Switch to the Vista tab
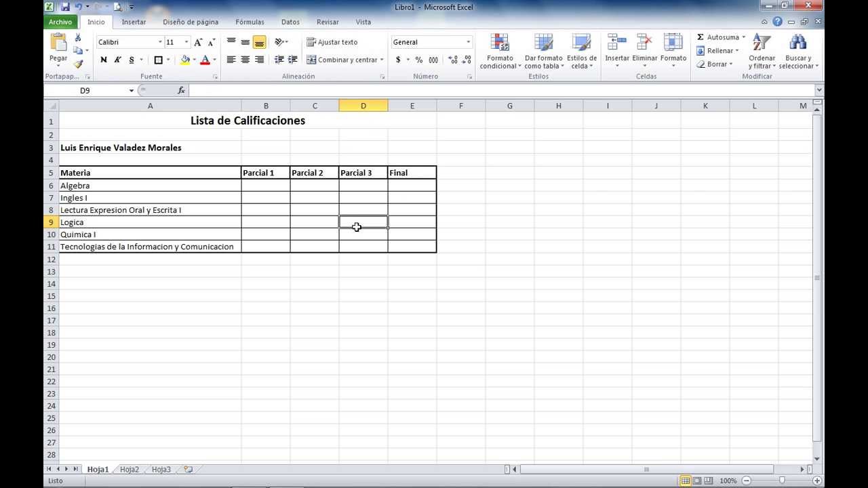This screenshot has width=868, height=488. (363, 22)
